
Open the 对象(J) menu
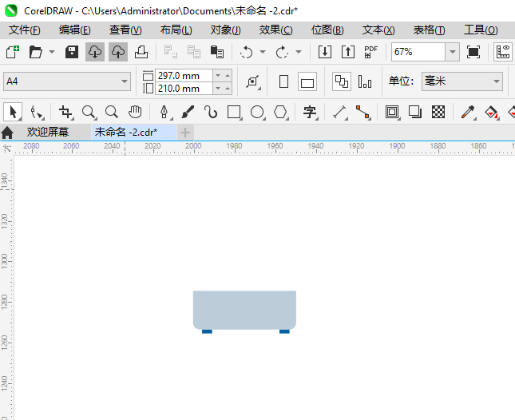[x=226, y=30]
